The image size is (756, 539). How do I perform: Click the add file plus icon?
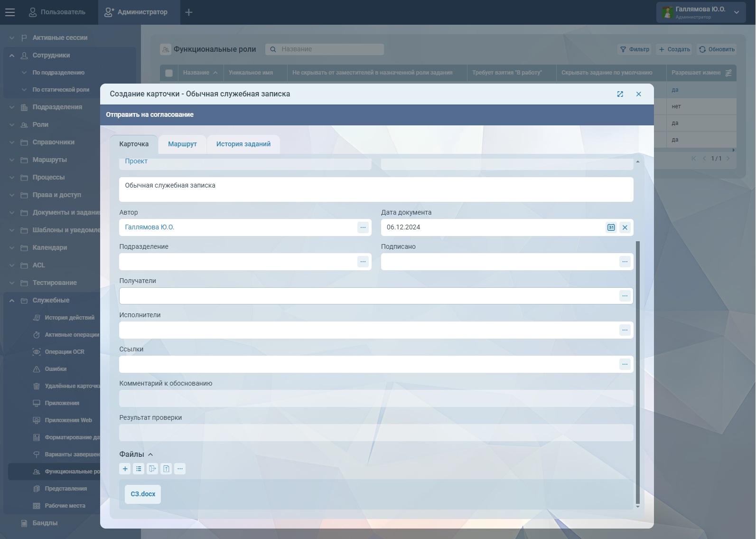click(125, 469)
